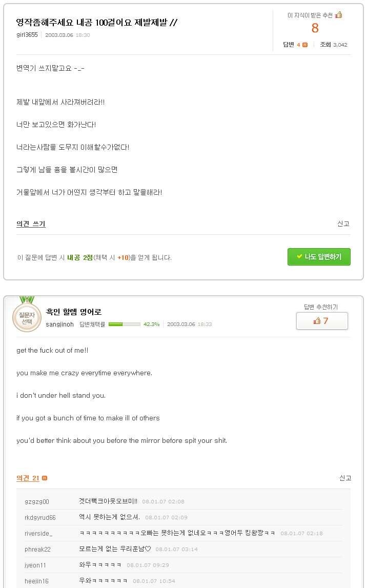This screenshot has height=588, width=367.
Task: Click the green 나도 답변하기 button
Action: (x=319, y=257)
